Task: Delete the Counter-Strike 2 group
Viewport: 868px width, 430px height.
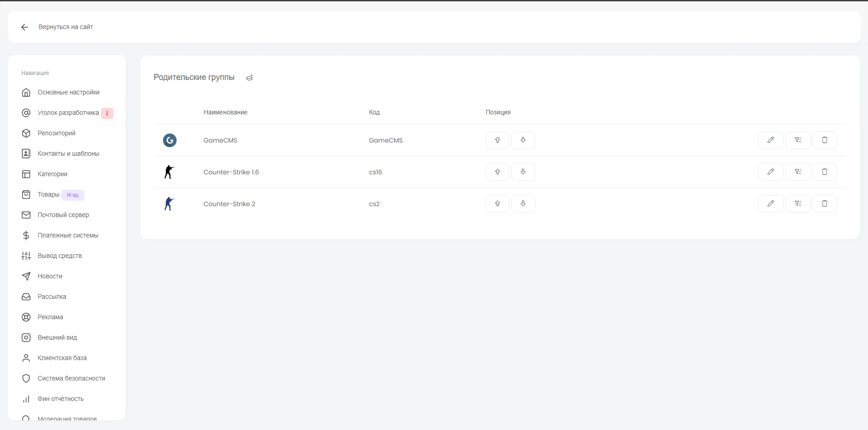Action: (x=824, y=203)
